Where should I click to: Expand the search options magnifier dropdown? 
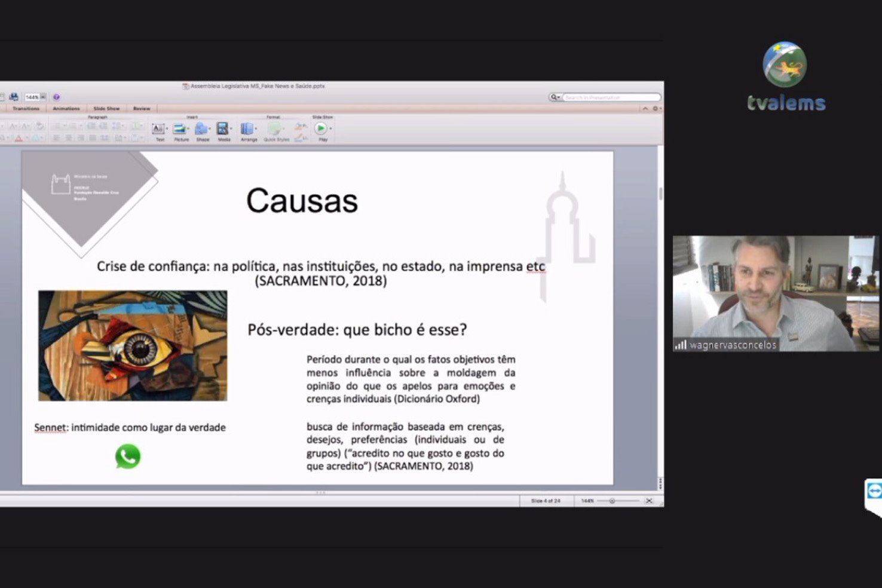click(x=555, y=97)
